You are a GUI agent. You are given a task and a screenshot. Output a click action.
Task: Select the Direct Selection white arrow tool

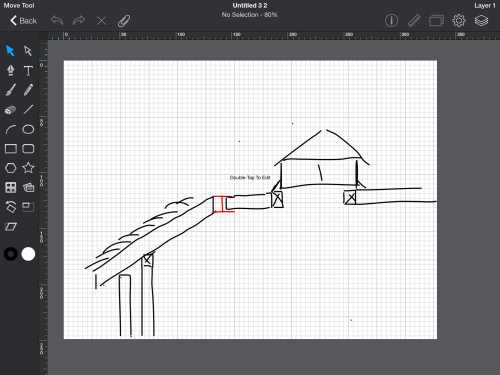[x=28, y=51]
